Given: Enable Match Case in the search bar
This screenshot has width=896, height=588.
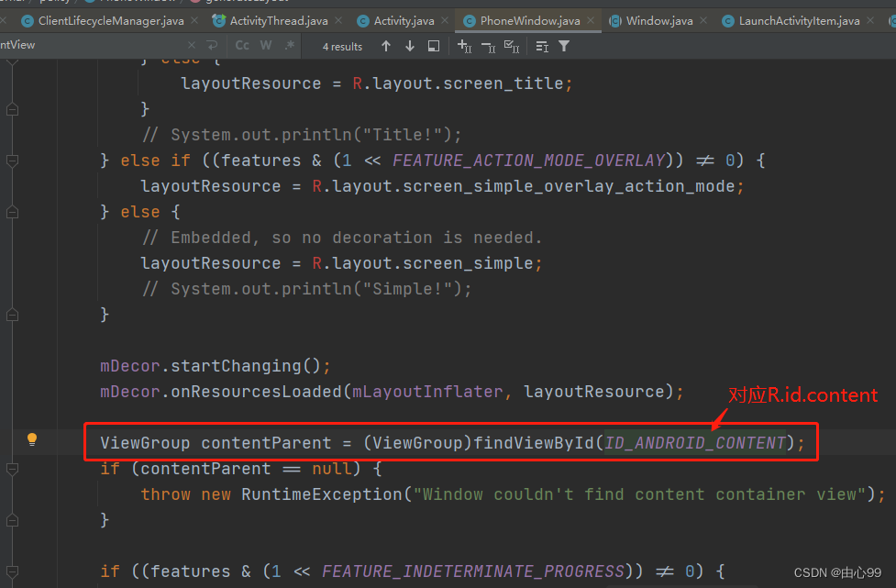Looking at the screenshot, I should pyautogui.click(x=241, y=45).
